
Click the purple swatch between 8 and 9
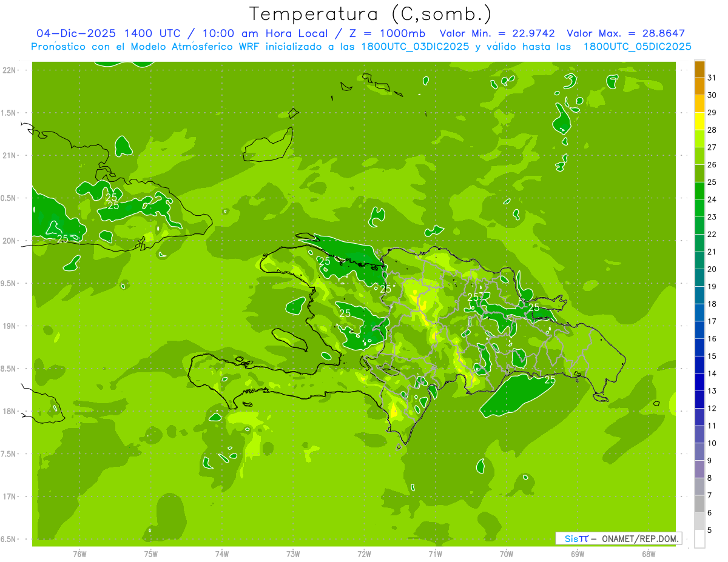pos(700,469)
